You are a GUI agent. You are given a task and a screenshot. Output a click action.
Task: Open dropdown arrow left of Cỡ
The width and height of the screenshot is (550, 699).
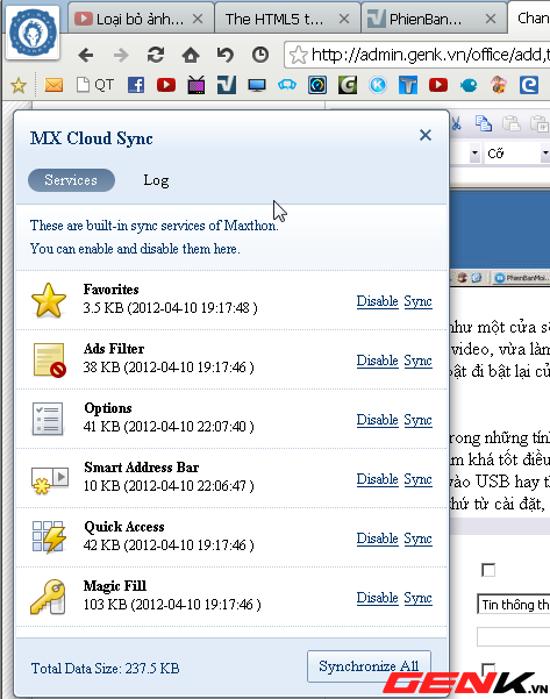tap(475, 154)
